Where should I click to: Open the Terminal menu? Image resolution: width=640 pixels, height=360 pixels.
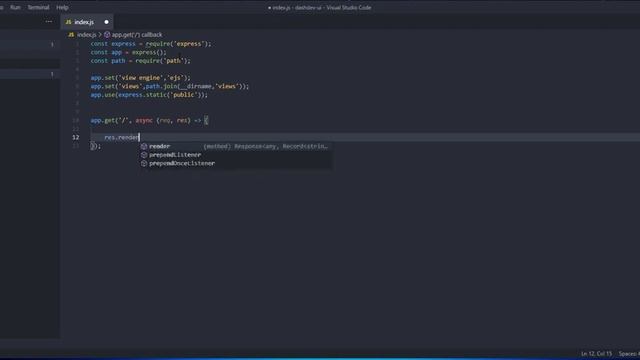[x=38, y=7]
